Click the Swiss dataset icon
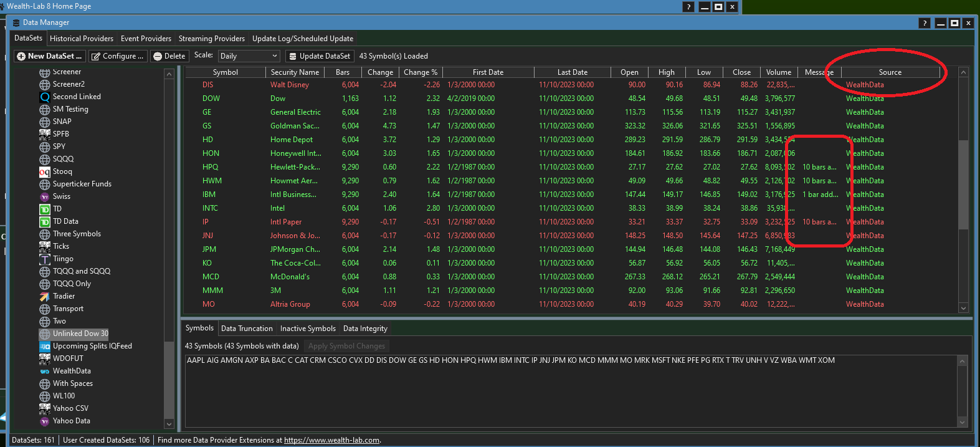 point(45,196)
